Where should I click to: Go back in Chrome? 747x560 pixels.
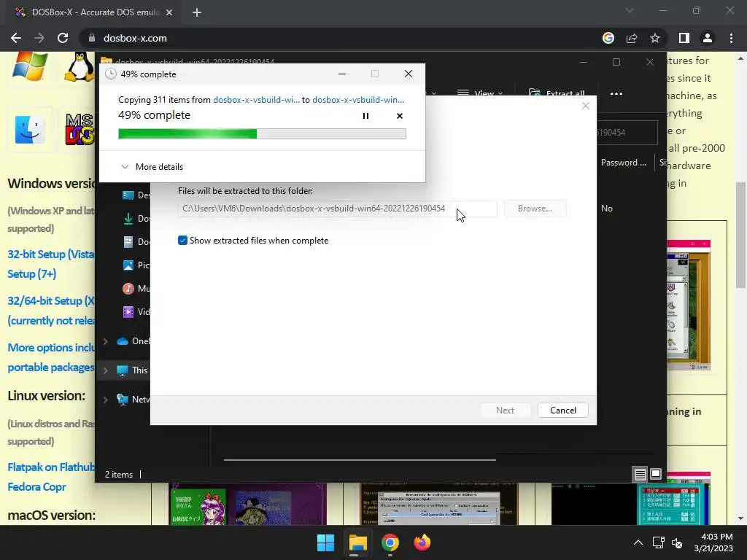(x=16, y=38)
